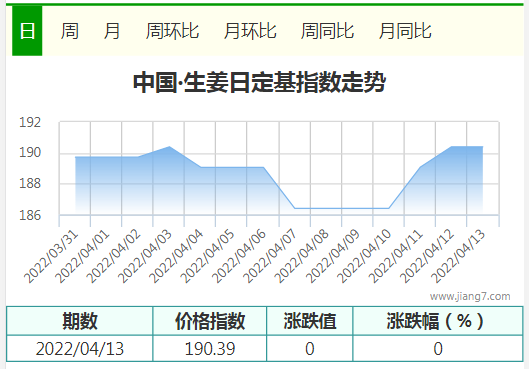Click the 期数 column header

click(80, 321)
